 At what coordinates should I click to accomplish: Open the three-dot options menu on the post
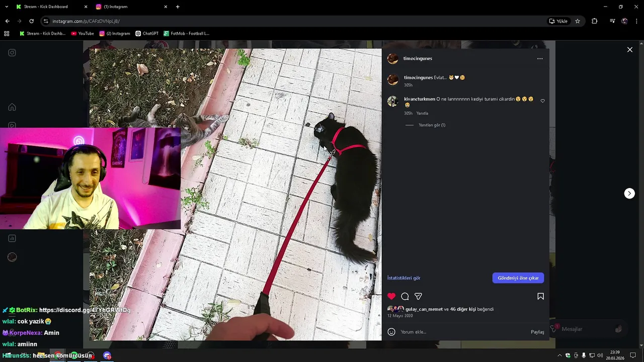pyautogui.click(x=540, y=59)
